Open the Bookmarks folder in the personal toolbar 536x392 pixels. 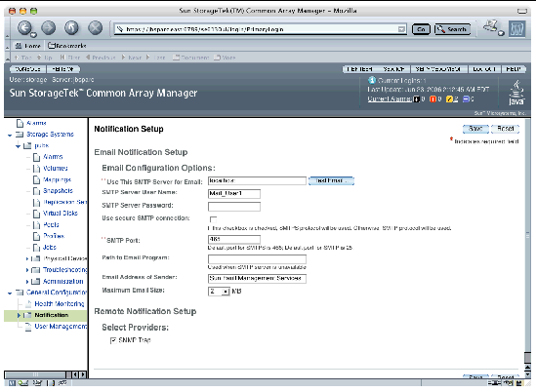67,46
